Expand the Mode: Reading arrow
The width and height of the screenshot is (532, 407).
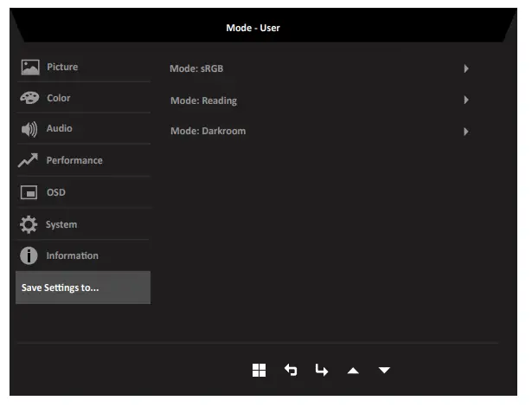(x=466, y=100)
